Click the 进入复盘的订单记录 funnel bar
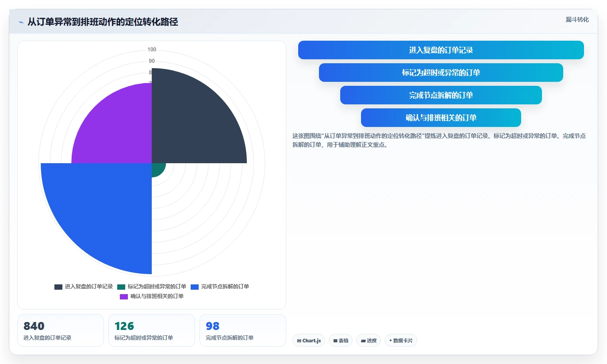This screenshot has width=607, height=364. [441, 50]
